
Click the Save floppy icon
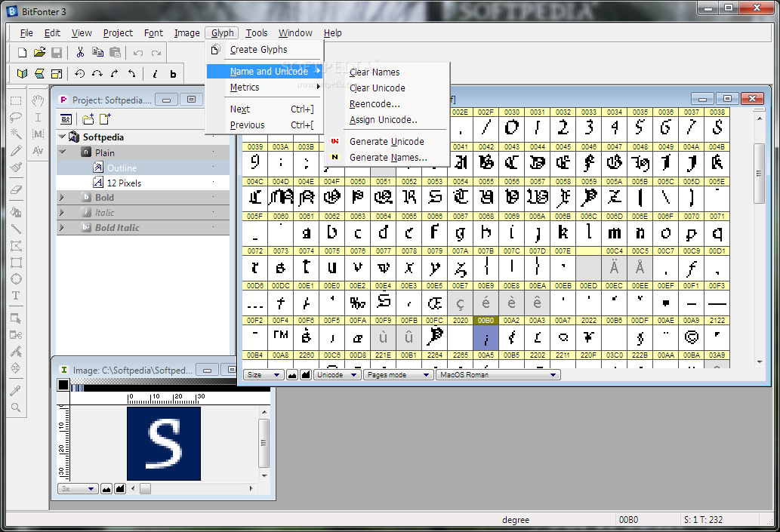57,52
